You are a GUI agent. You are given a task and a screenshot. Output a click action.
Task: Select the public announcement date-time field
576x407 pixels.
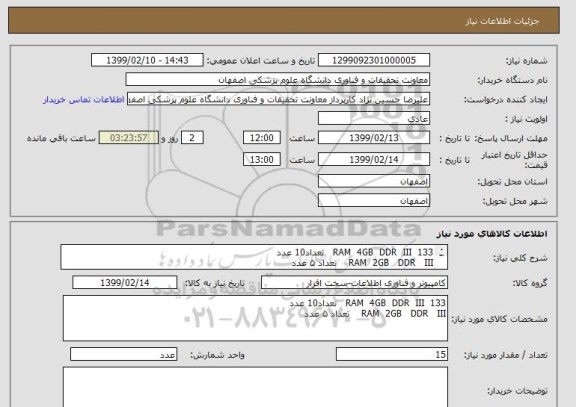coord(147,60)
